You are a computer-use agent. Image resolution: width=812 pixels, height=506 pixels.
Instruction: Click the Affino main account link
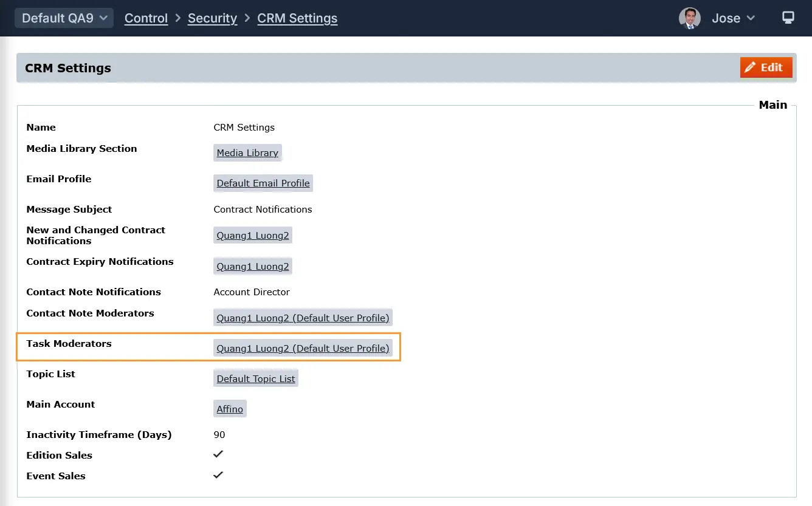(x=230, y=409)
